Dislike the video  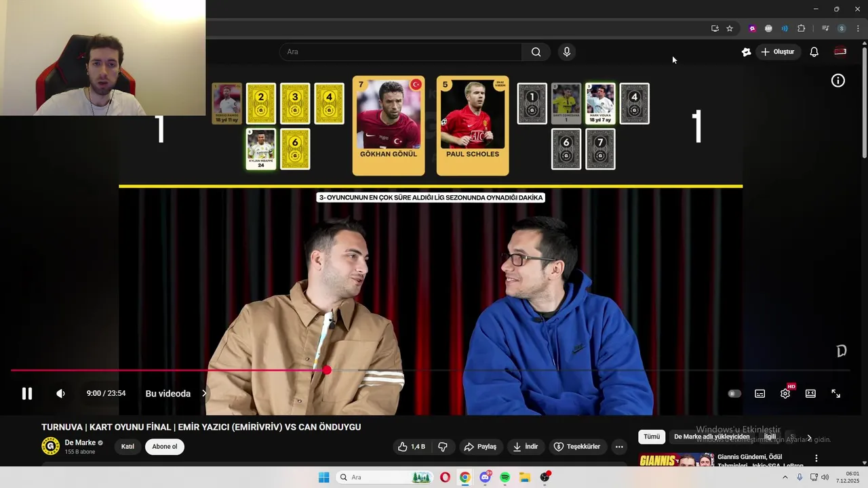tap(443, 447)
